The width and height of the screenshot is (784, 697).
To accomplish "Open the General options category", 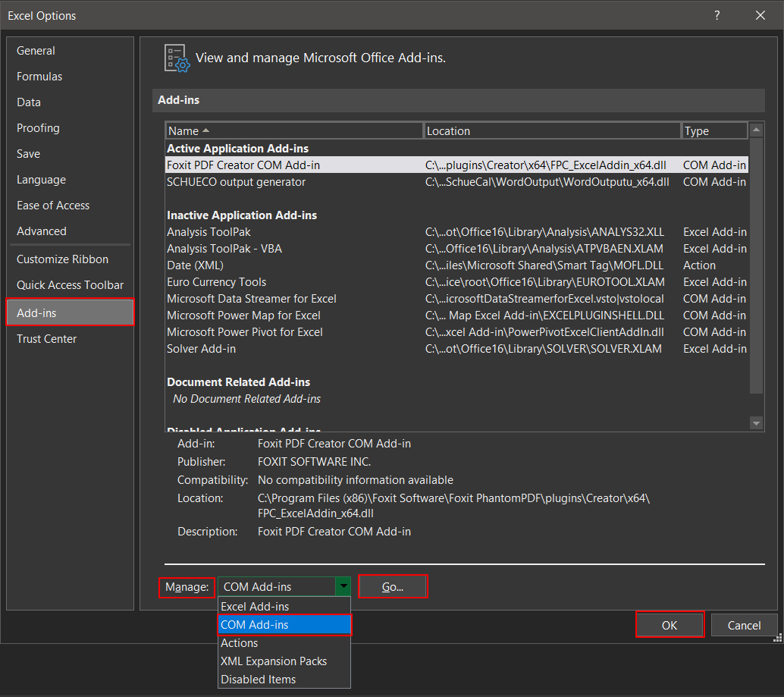I will pos(36,51).
